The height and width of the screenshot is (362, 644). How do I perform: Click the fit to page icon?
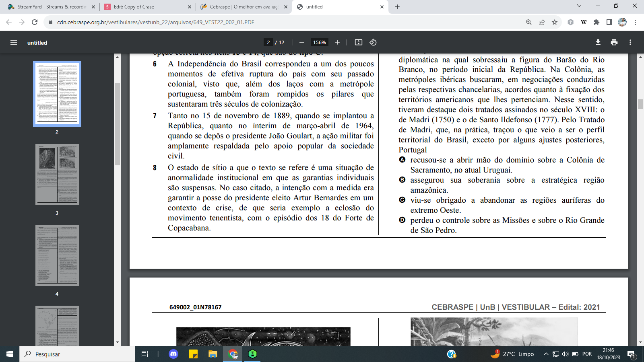(x=359, y=42)
